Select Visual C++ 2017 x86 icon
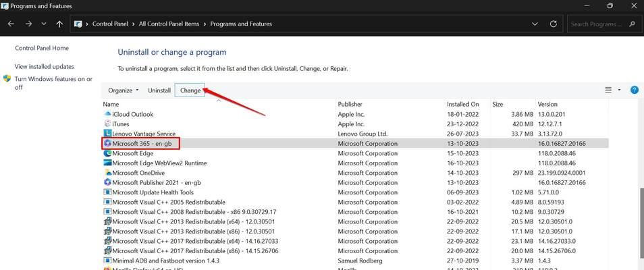This screenshot has height=270, width=644. pos(107,250)
